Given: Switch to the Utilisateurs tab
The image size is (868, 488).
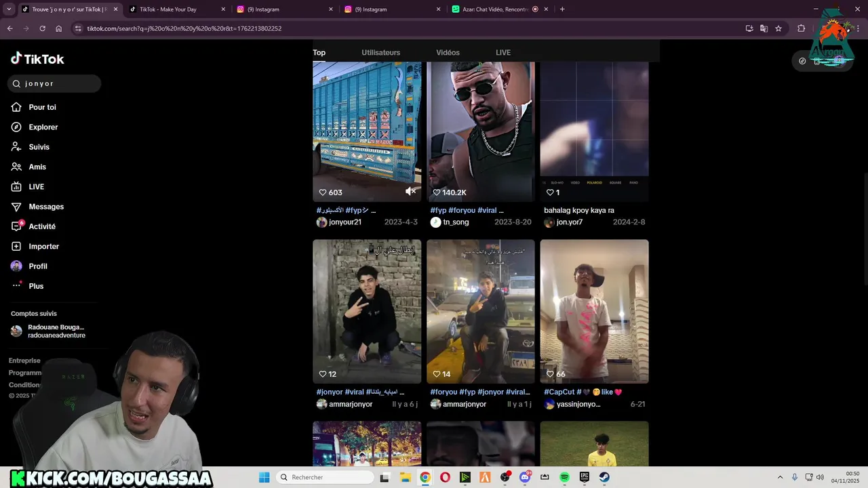Looking at the screenshot, I should click(x=380, y=53).
